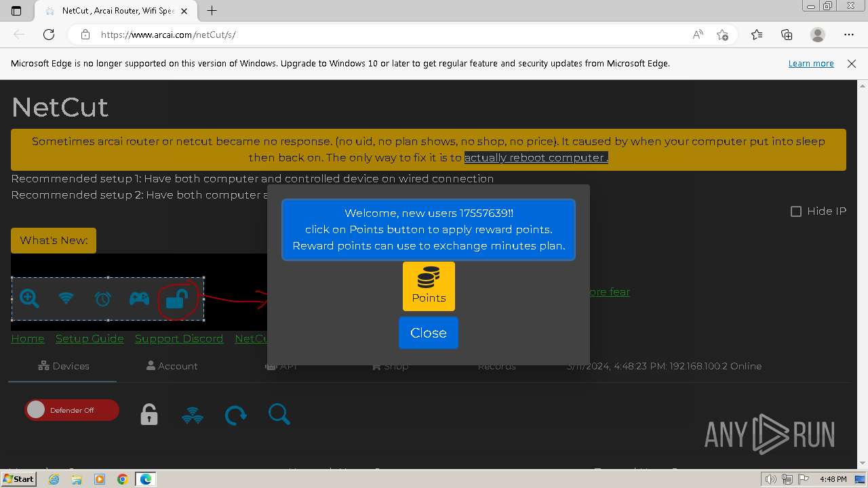Click the circular refresh arrow icon
Image resolution: width=868 pixels, height=488 pixels.
[235, 415]
